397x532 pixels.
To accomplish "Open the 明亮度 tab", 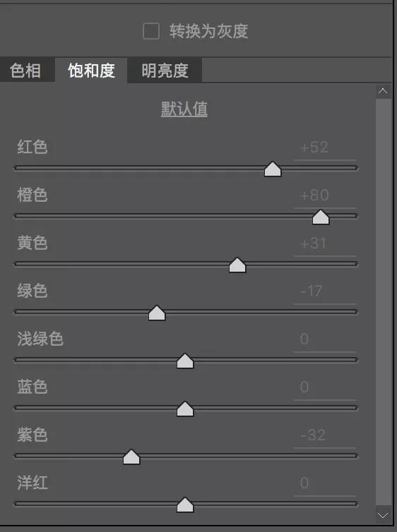I will pyautogui.click(x=165, y=71).
